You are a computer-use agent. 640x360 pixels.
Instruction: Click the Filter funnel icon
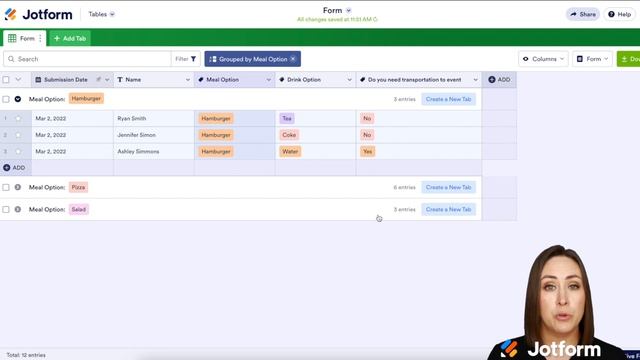pyautogui.click(x=193, y=59)
